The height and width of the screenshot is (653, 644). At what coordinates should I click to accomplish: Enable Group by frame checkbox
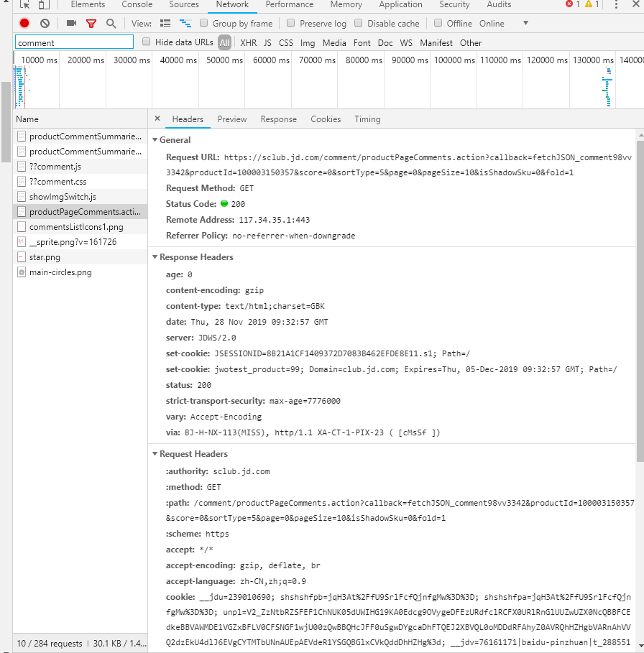click(203, 23)
